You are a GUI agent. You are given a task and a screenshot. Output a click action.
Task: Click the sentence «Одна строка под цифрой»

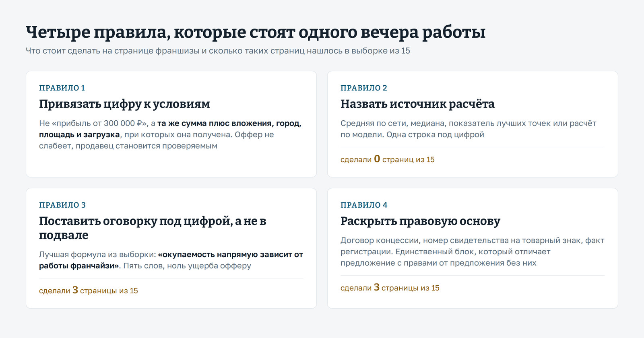(435, 134)
